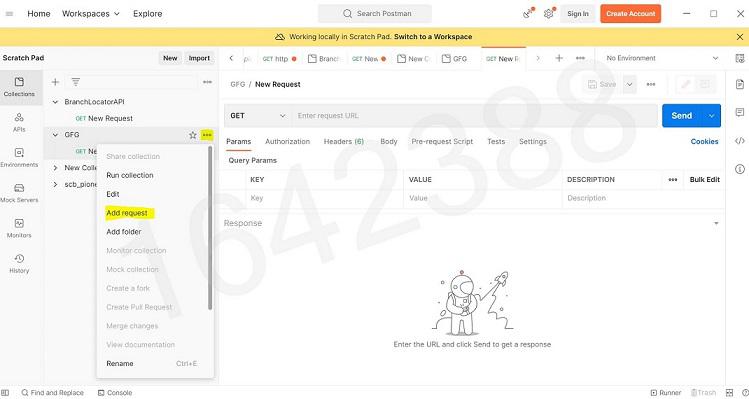Click the Search Postman field
Screen dimensions: 749x399
[375, 14]
